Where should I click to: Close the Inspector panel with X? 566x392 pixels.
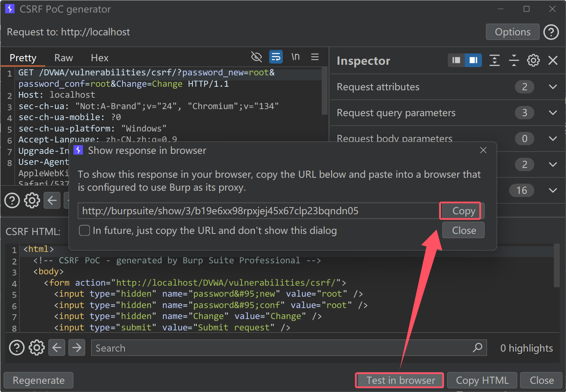coord(553,60)
